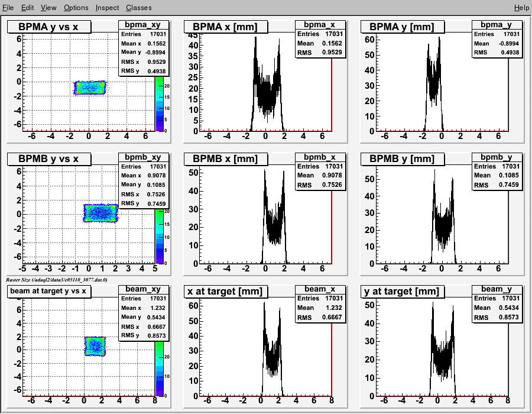Screen dimensions: 532x414
Task: Click 'RMS y 0.8573' in beam_xy stats
Action: click(143, 335)
